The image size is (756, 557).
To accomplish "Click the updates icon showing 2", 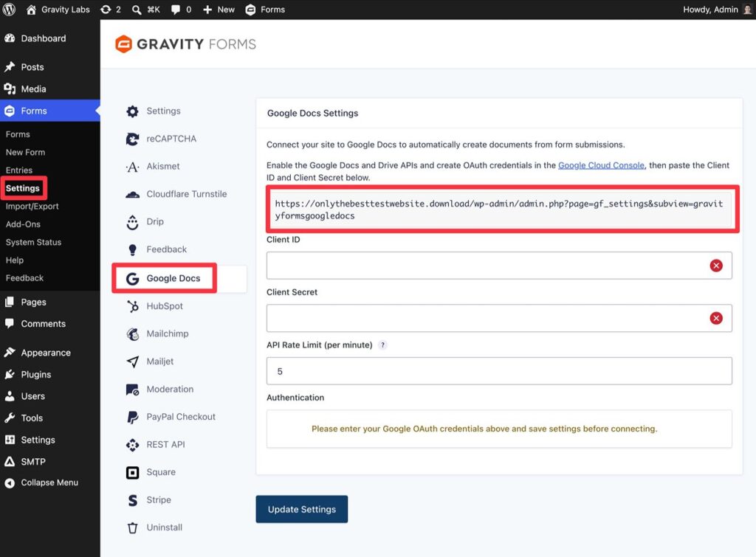I will pyautogui.click(x=106, y=10).
